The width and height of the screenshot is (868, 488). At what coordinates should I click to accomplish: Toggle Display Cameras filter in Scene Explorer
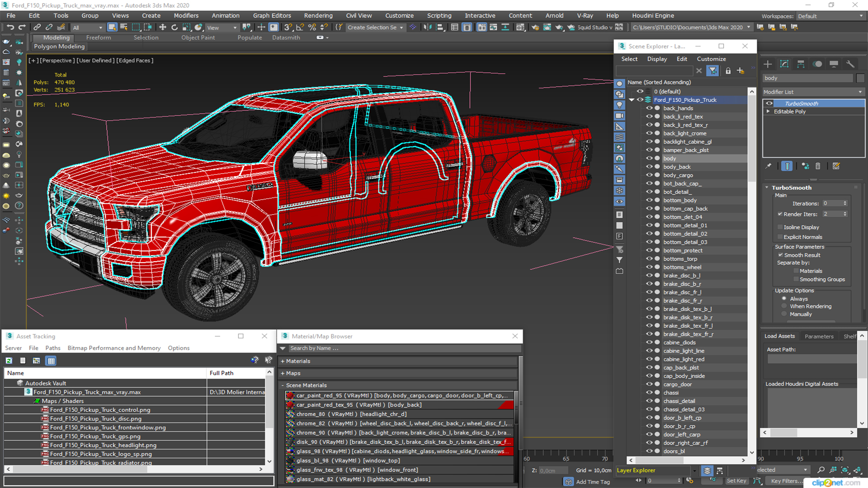click(x=619, y=116)
